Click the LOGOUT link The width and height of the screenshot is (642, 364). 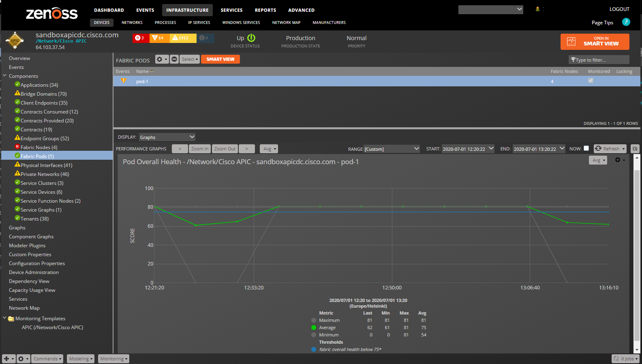[619, 9]
